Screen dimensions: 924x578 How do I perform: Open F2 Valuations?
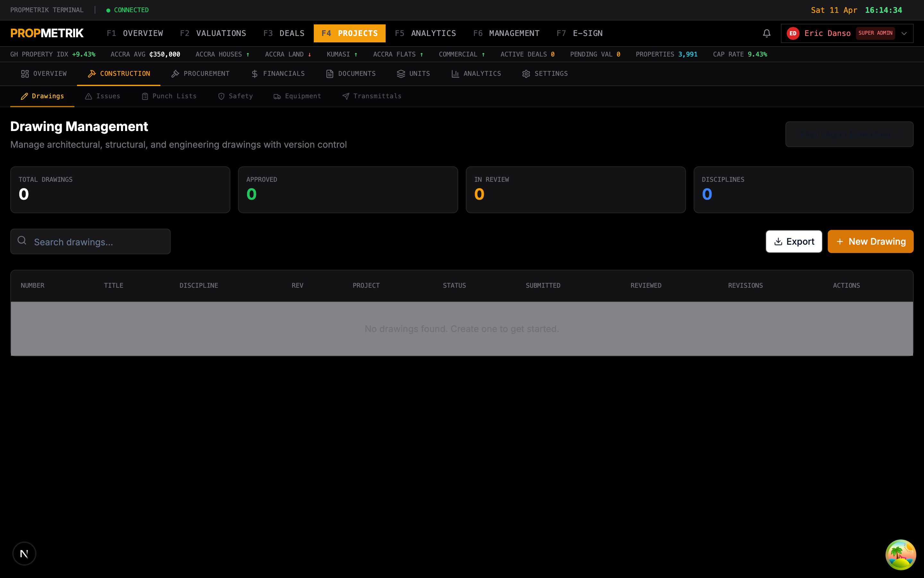click(x=213, y=33)
